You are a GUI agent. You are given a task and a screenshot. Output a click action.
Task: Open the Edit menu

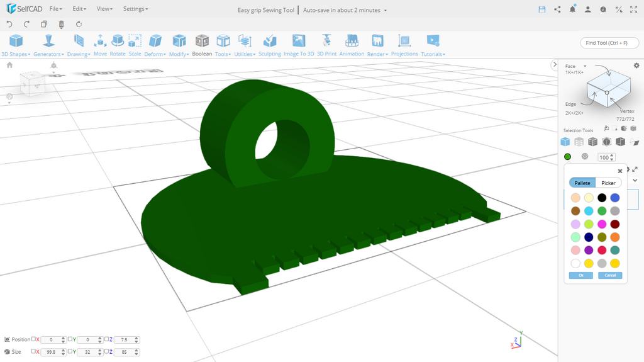(79, 9)
